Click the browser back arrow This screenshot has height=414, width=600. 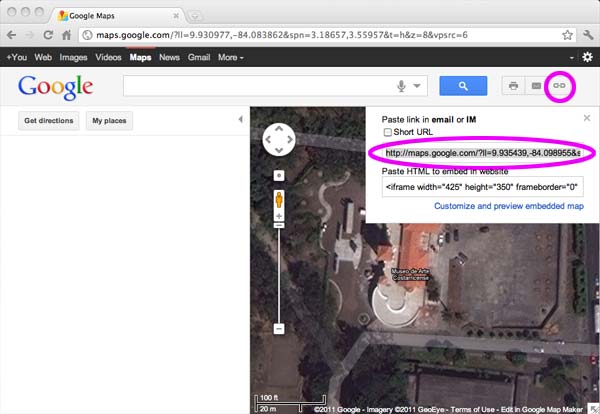point(11,35)
